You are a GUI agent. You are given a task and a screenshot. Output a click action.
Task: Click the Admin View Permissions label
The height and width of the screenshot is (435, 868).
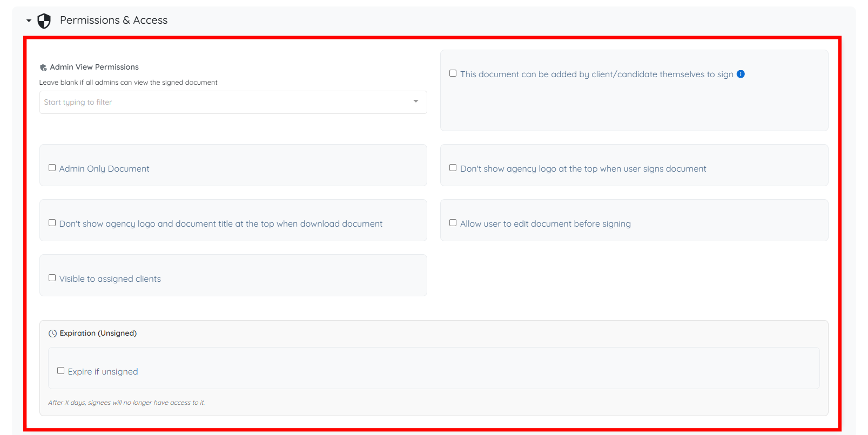point(95,67)
